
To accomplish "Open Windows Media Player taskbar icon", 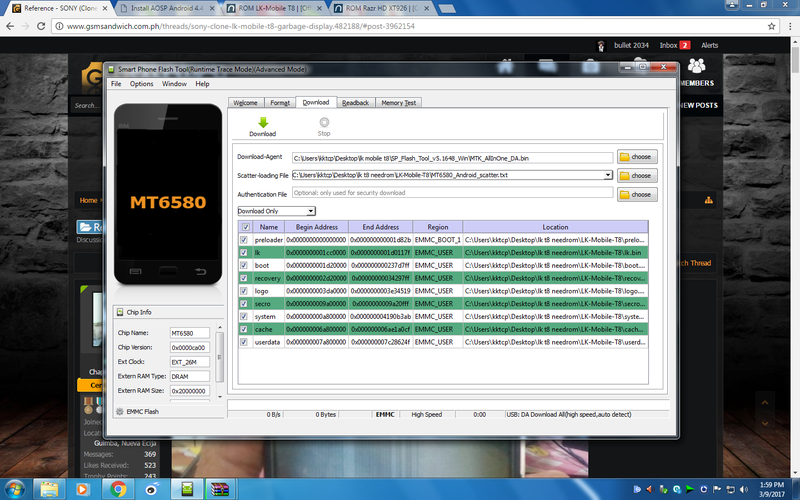I will point(82,489).
